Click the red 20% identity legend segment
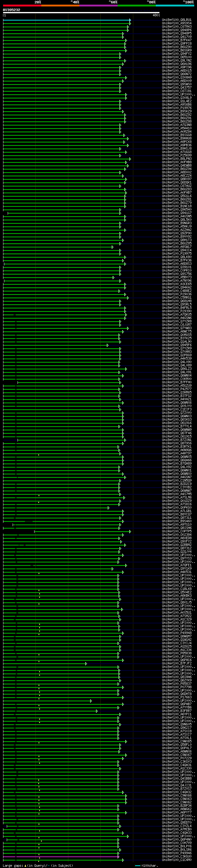197x868 pixels. point(22,6)
